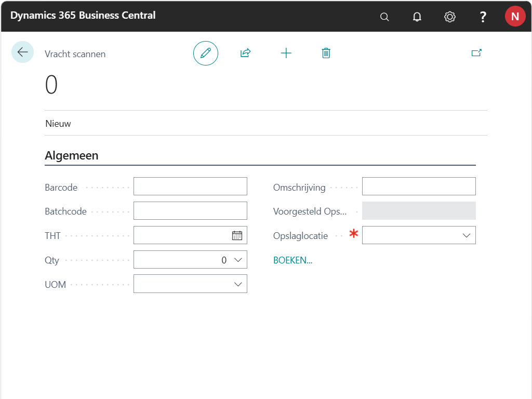532x399 pixels.
Task: Open page in new window icon
Action: click(476, 53)
